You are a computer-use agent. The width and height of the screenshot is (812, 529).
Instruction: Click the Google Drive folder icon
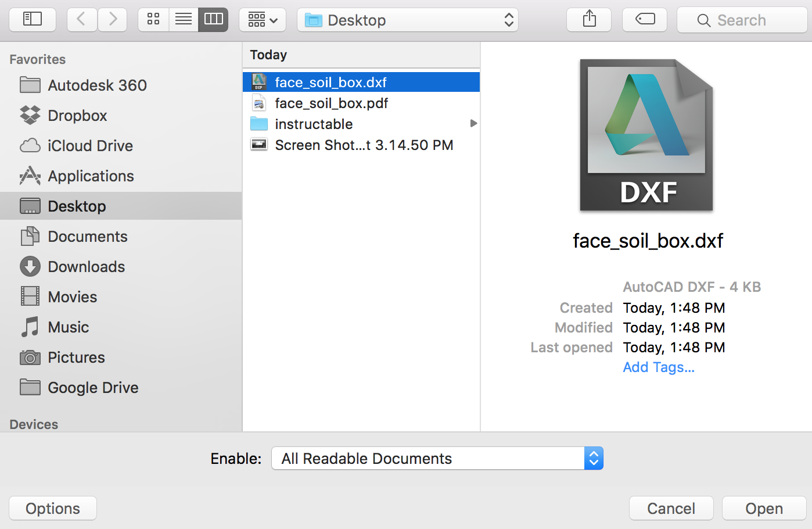[x=30, y=387]
